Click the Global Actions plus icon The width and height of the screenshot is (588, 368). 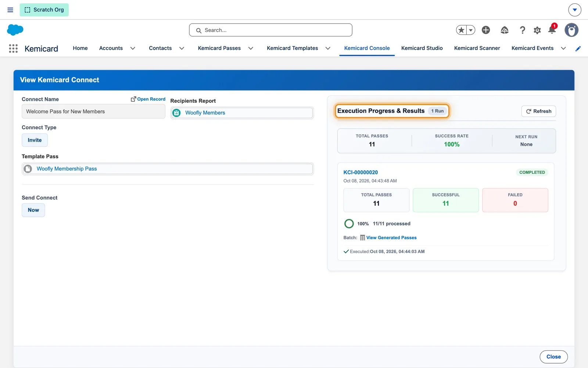pyautogui.click(x=486, y=30)
